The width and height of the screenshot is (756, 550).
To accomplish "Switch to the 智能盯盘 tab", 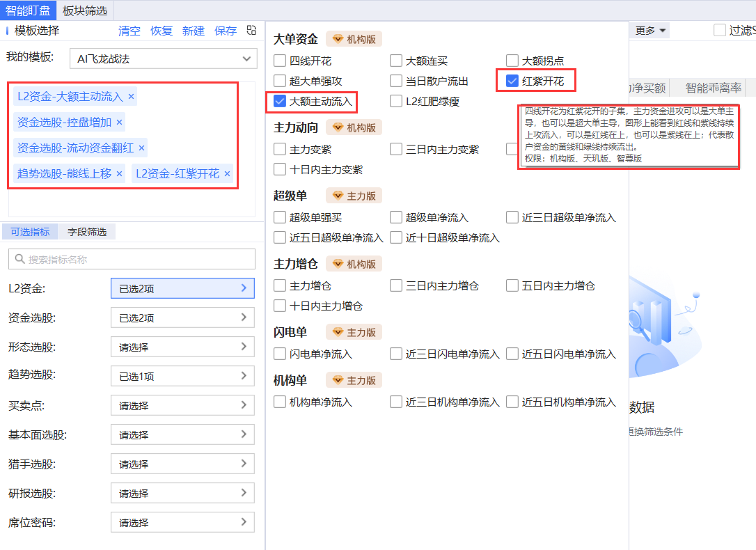I will click(x=28, y=10).
